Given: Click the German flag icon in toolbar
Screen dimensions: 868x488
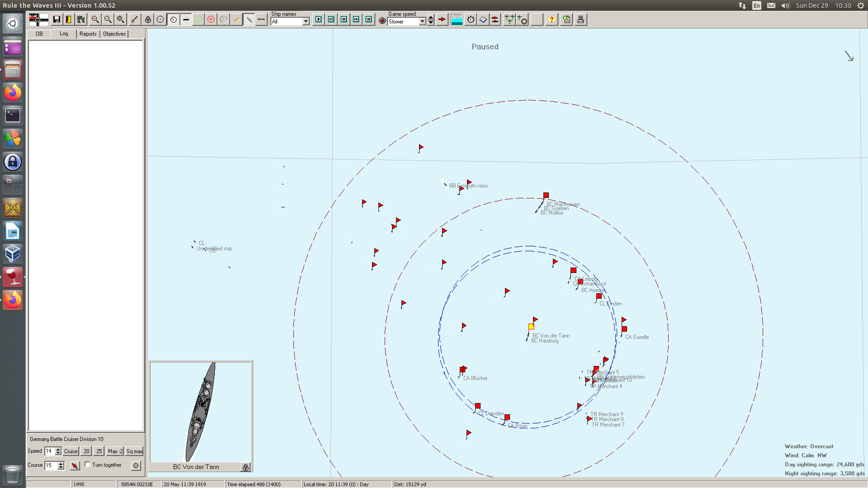Looking at the screenshot, I should click(38, 19).
